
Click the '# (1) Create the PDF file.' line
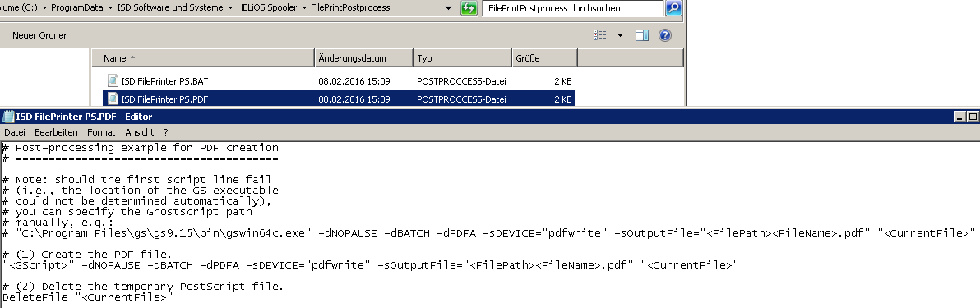pyautogui.click(x=87, y=255)
